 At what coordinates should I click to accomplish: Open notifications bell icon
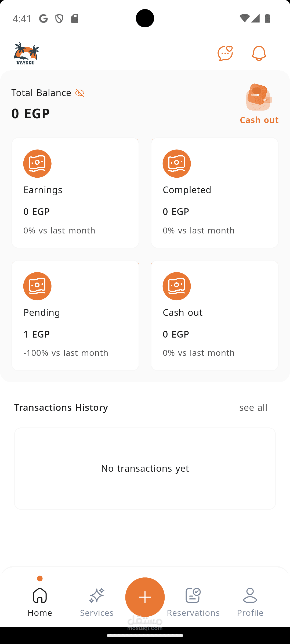point(259,53)
